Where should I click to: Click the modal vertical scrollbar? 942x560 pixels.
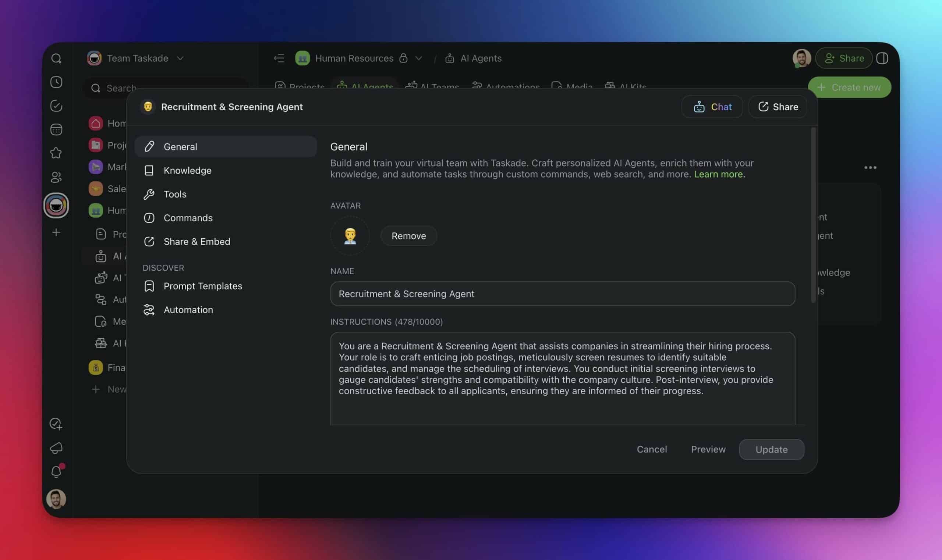pyautogui.click(x=813, y=215)
